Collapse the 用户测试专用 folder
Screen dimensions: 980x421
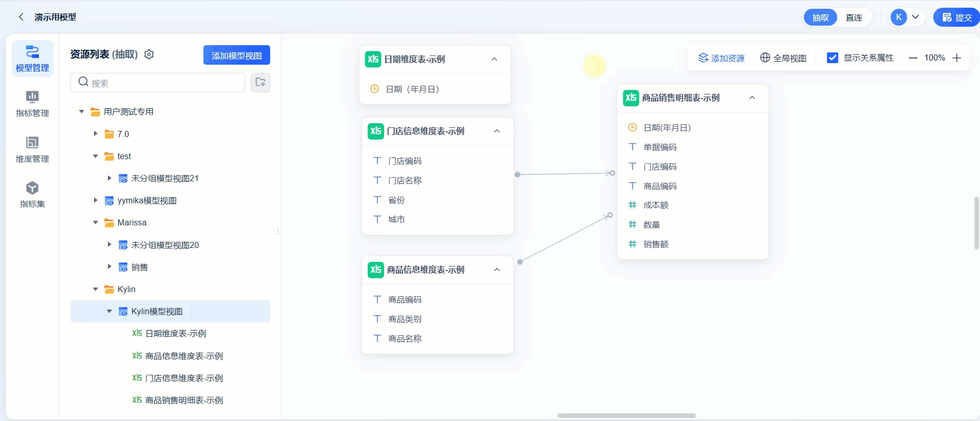pos(81,111)
